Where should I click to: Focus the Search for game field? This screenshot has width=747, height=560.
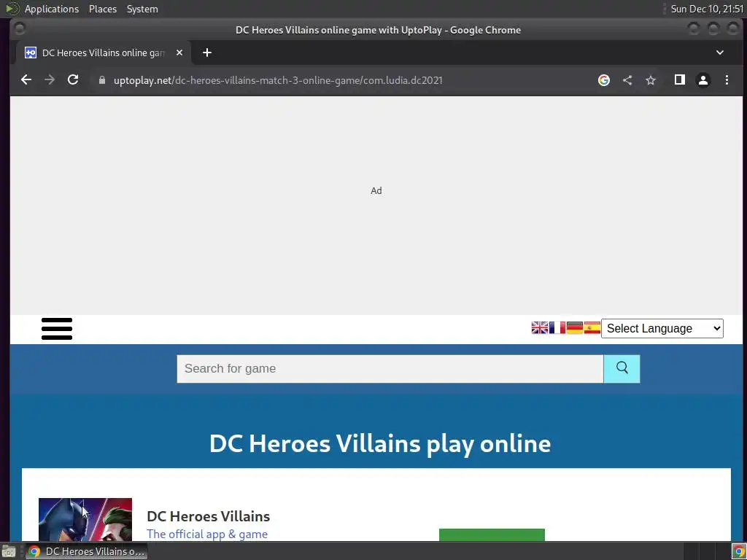click(390, 368)
